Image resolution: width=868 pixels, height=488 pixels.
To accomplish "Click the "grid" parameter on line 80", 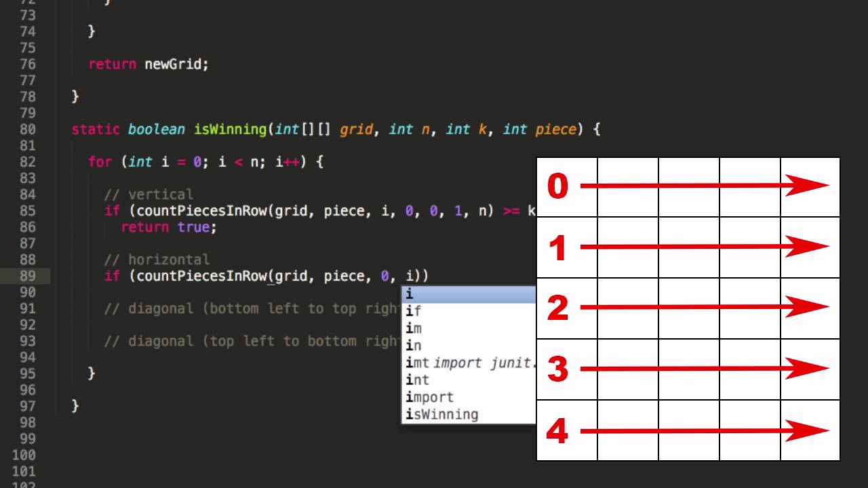I will click(357, 129).
